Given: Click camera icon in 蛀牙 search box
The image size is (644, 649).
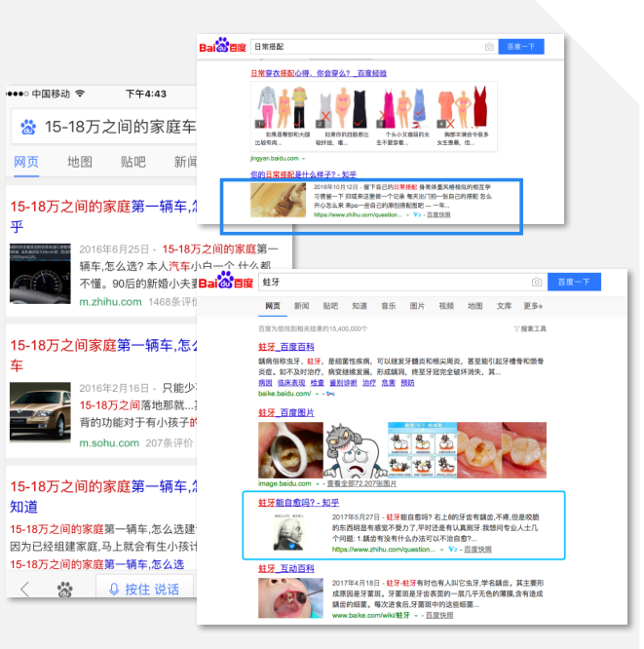Looking at the screenshot, I should click(536, 283).
